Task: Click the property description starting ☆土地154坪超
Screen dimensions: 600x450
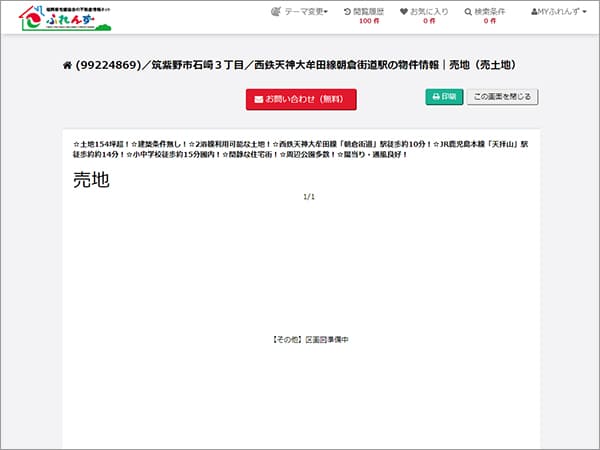Action: pos(300,149)
